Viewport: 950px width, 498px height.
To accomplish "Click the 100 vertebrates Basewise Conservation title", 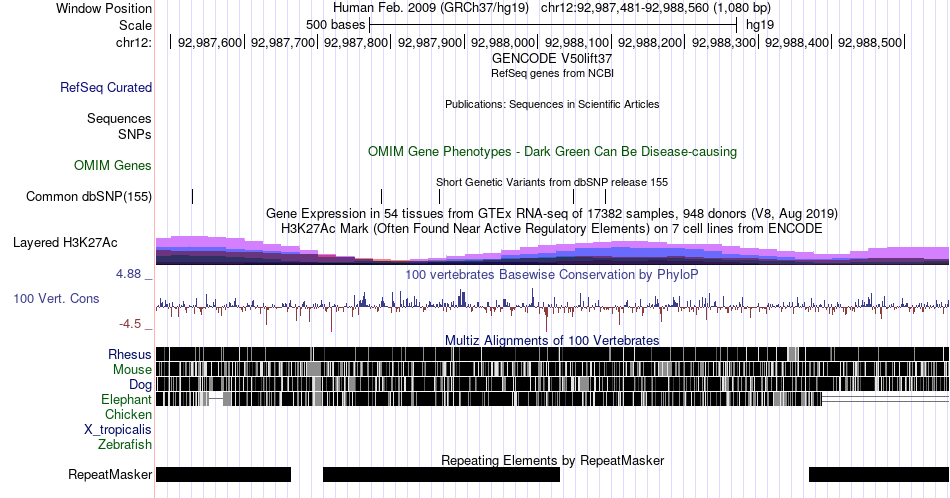I will (x=552, y=274).
